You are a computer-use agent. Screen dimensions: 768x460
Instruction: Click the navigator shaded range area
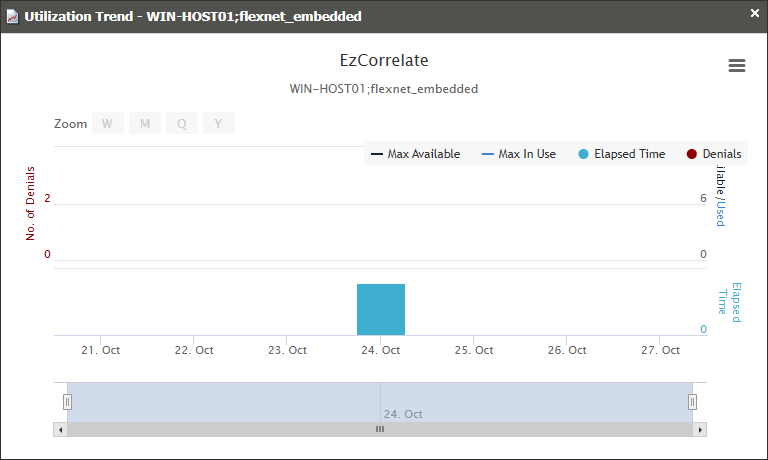tap(250, 401)
